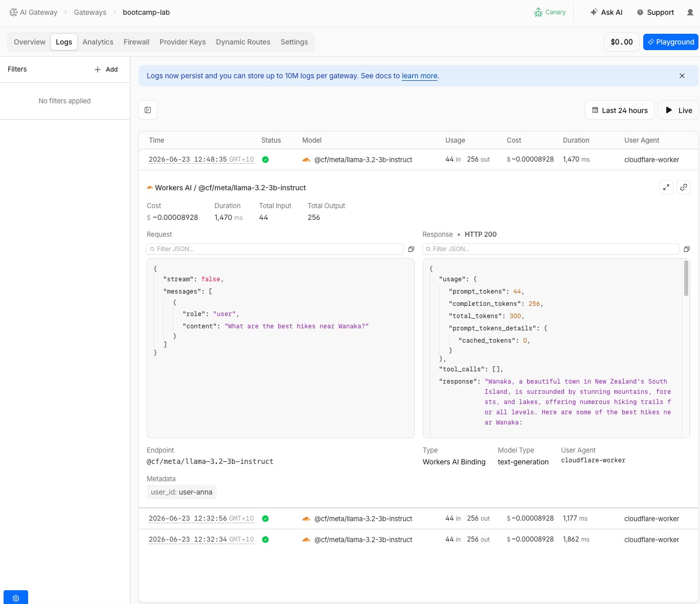Click the user_id: user-anna metadata tag
Viewport: 700px width, 604px height.
coord(182,492)
